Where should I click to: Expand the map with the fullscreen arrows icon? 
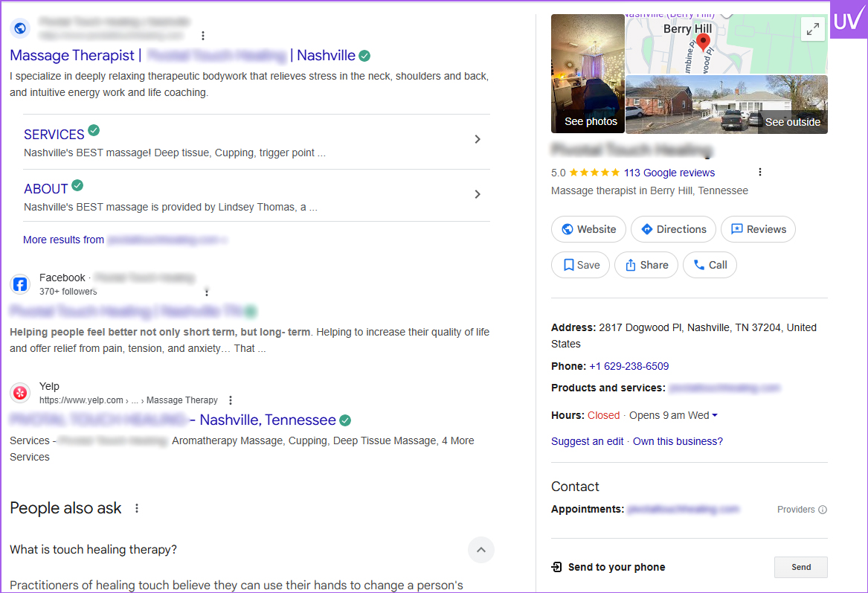click(x=813, y=29)
